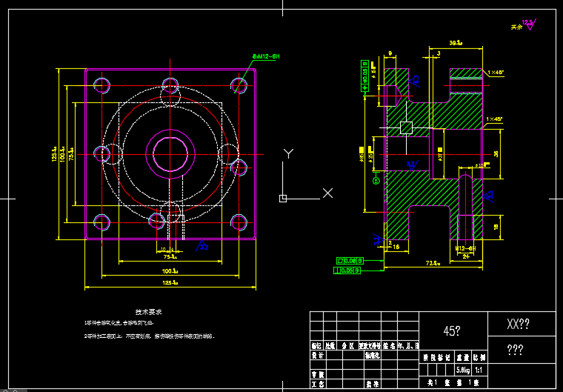Image resolution: width=563 pixels, height=392 pixels.
Task: Click the 8xM12-6H thread callout label
Action: (x=266, y=56)
